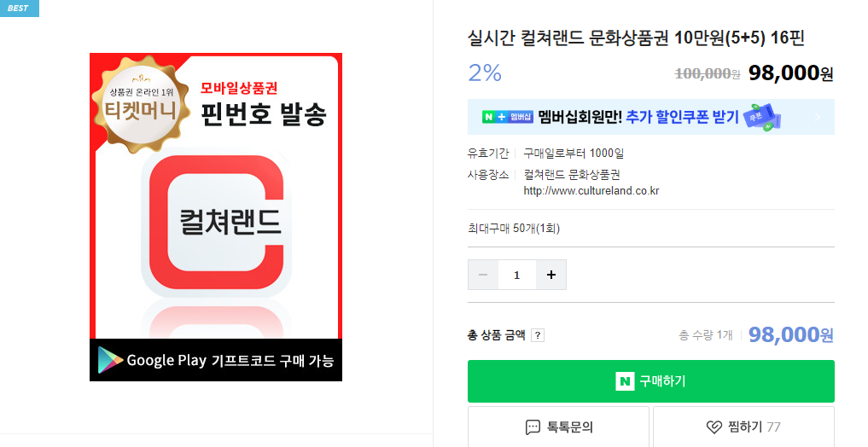Viewport: 868px width, 447px height.
Task: Click the Google Play logo in image
Action: (110, 360)
